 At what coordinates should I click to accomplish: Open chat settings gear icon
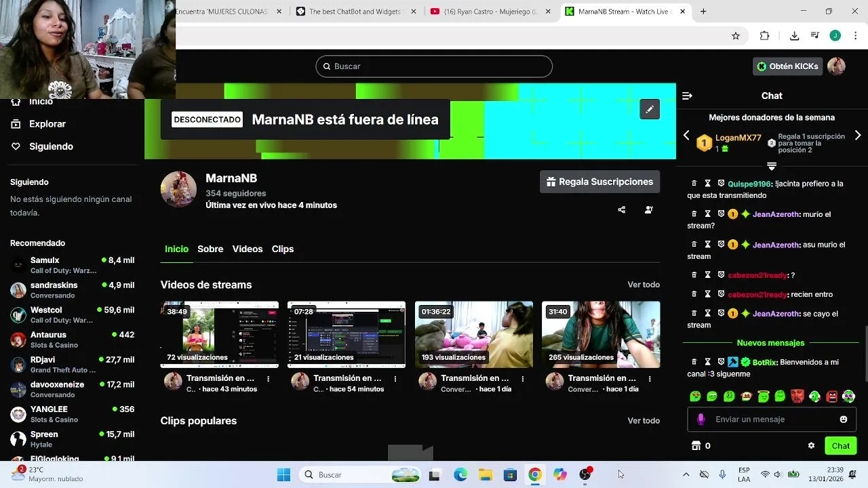pos(811,446)
